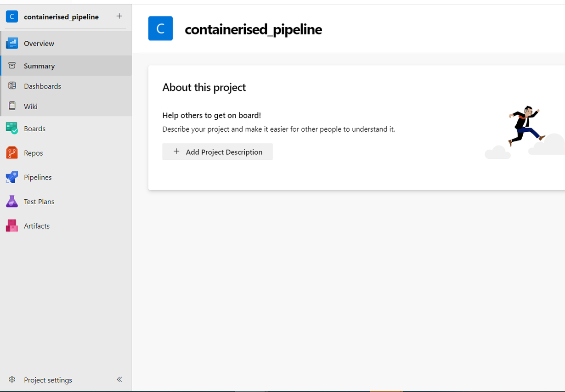Click the small blue C project icon in sidebar
This screenshot has width=565, height=392.
(12, 17)
